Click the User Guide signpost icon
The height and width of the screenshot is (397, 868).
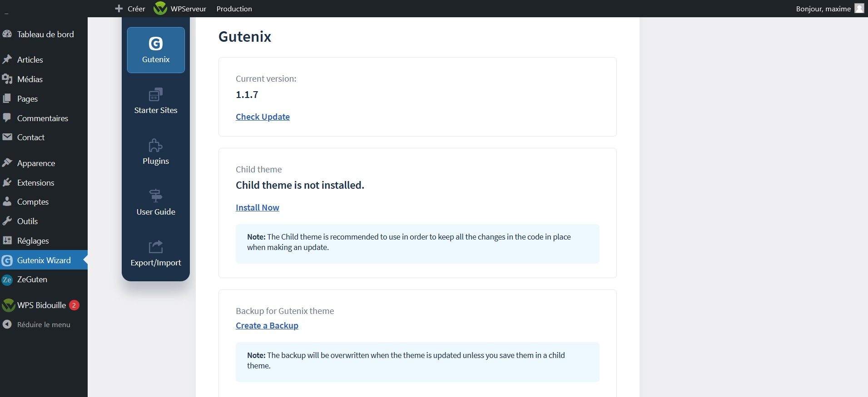click(156, 196)
